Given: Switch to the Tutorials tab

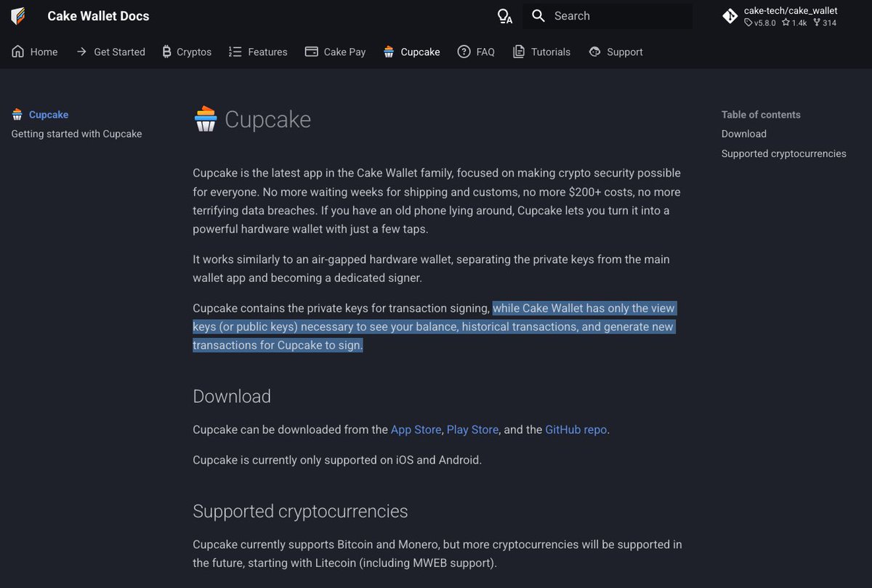Looking at the screenshot, I should point(541,52).
